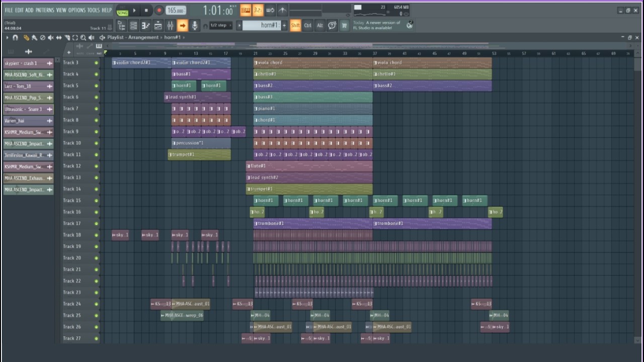Screen dimensions: 644x362
Task: Open the PATTERNS menu
Action: click(x=45, y=10)
